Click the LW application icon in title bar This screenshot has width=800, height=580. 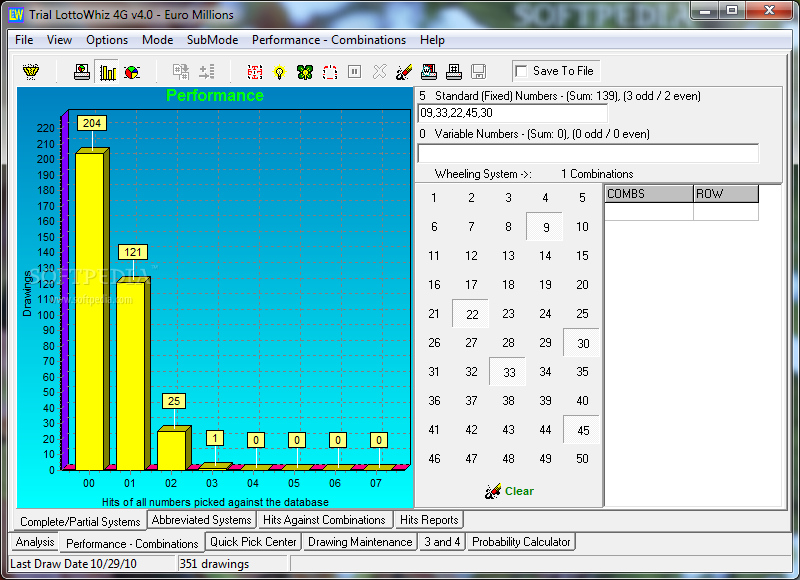pos(16,14)
